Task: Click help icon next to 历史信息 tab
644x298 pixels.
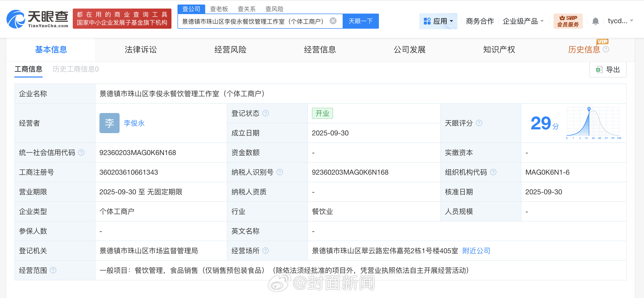Action: point(606,49)
